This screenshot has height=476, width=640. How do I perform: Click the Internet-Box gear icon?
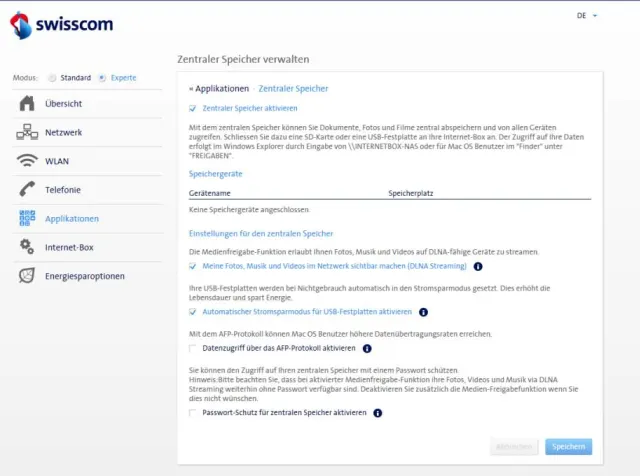tap(27, 246)
